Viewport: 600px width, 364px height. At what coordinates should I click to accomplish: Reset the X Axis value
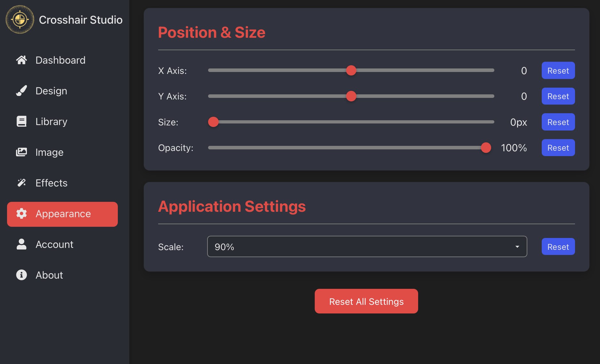[x=558, y=70]
